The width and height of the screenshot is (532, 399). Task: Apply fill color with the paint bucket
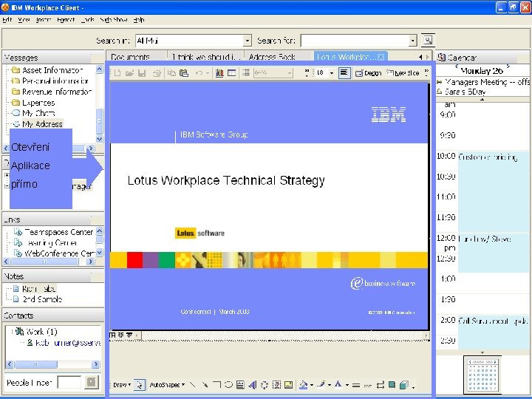(304, 385)
